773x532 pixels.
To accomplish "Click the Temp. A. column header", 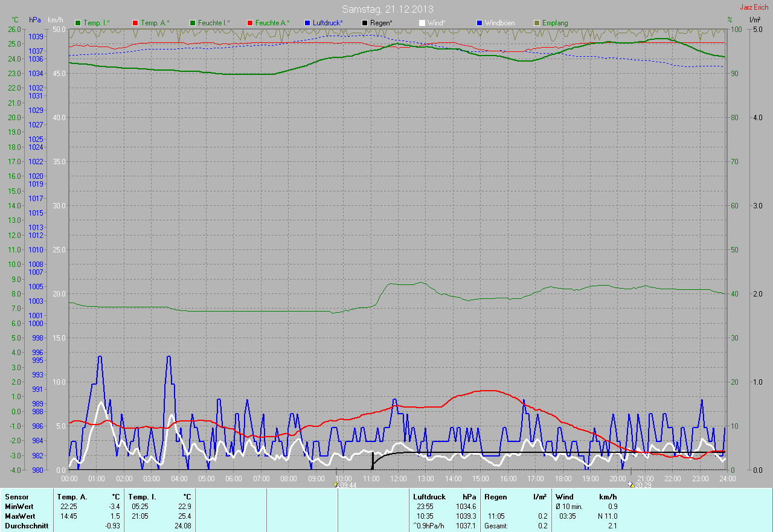I will [x=72, y=497].
